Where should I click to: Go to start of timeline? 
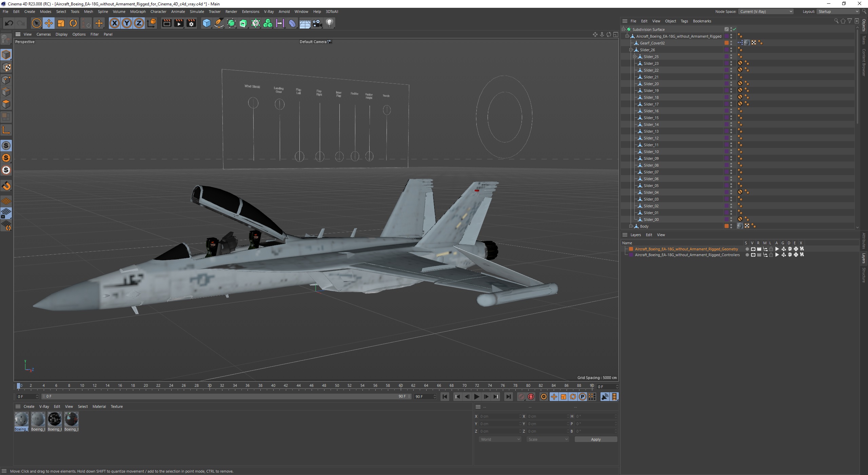click(445, 397)
